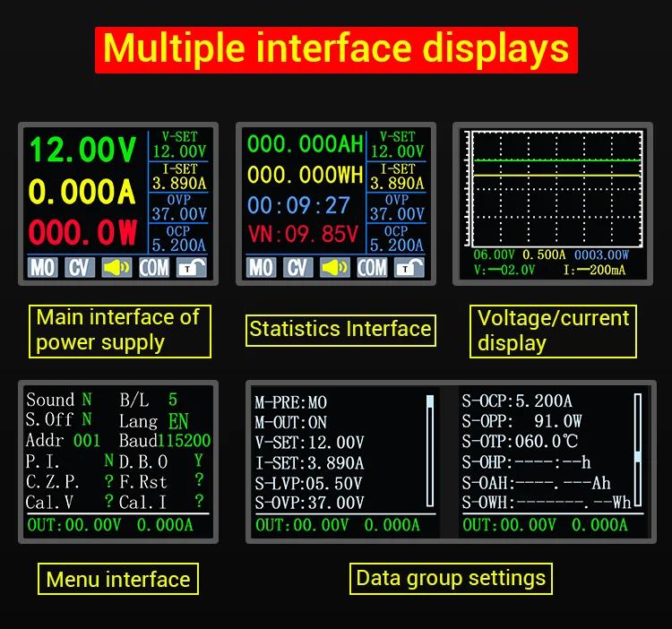672x629 pixels.
Task: Open the B/L 5 backlight level selector
Action: click(x=172, y=400)
